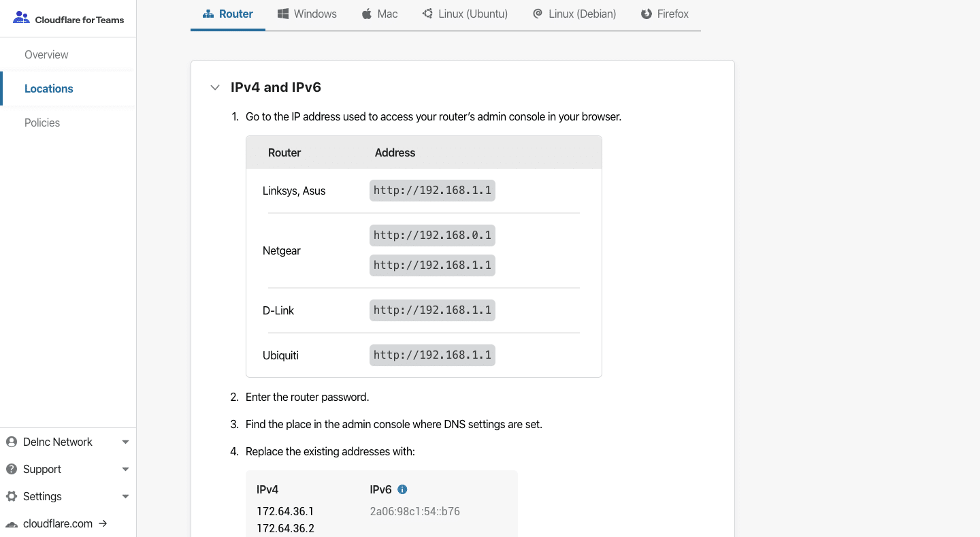The image size is (980, 537).
Task: Switch to the Mac tab
Action: 380,14
